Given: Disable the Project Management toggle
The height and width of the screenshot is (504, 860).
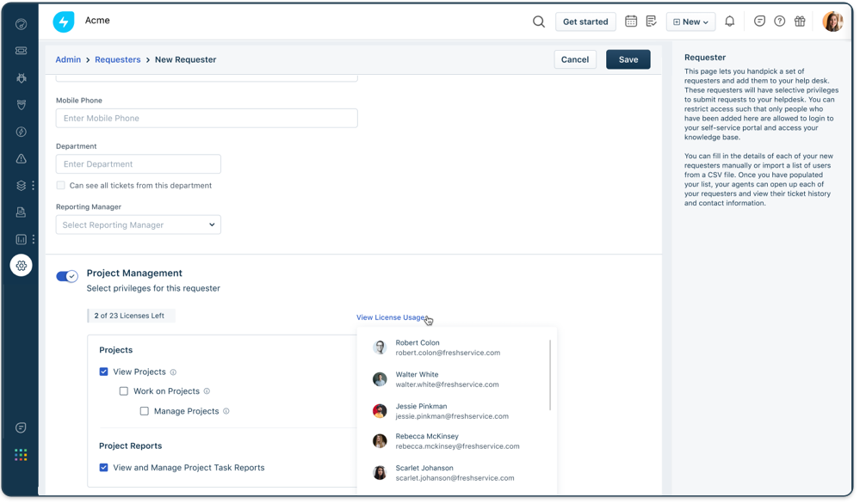Looking at the screenshot, I should tap(66, 276).
